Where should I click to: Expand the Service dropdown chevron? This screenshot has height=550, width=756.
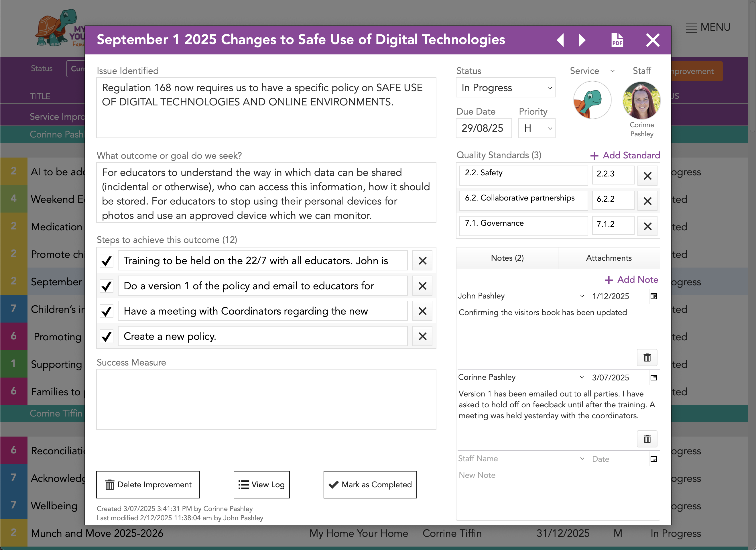click(613, 71)
